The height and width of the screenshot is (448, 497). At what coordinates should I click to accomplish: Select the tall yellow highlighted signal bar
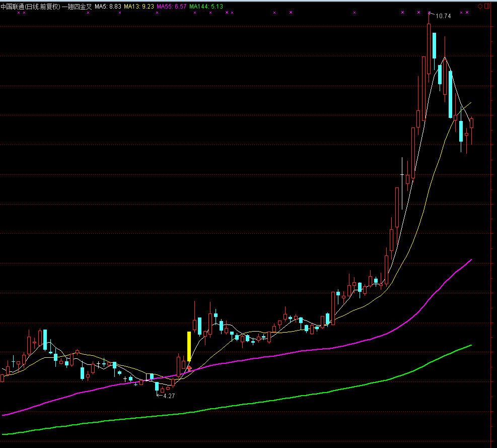point(189,346)
